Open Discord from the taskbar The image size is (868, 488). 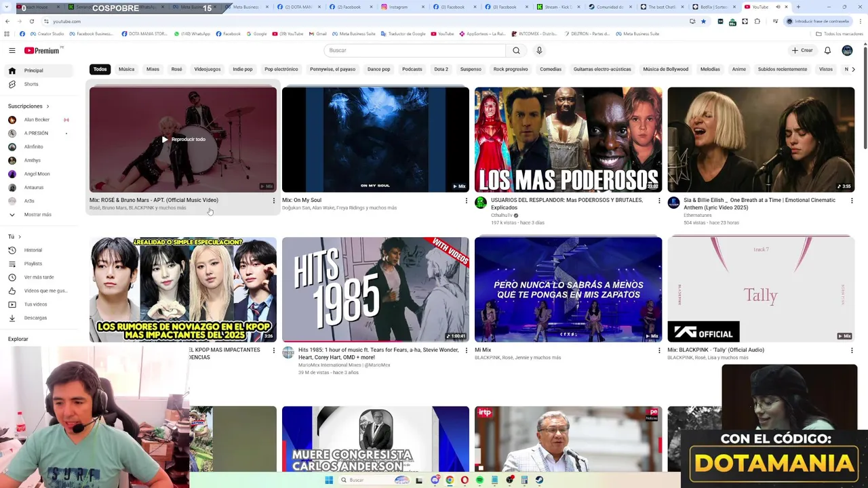[435, 480]
